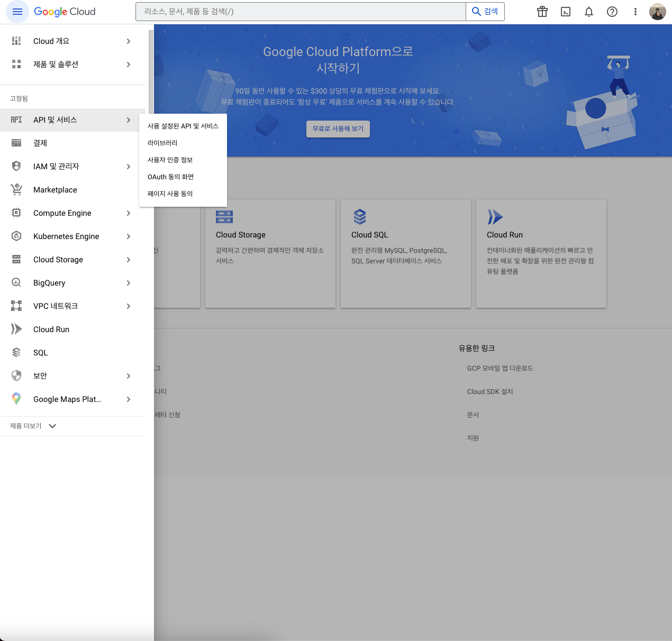
Task: Expand the IAM 및 관리자 chevron
Action: click(129, 167)
